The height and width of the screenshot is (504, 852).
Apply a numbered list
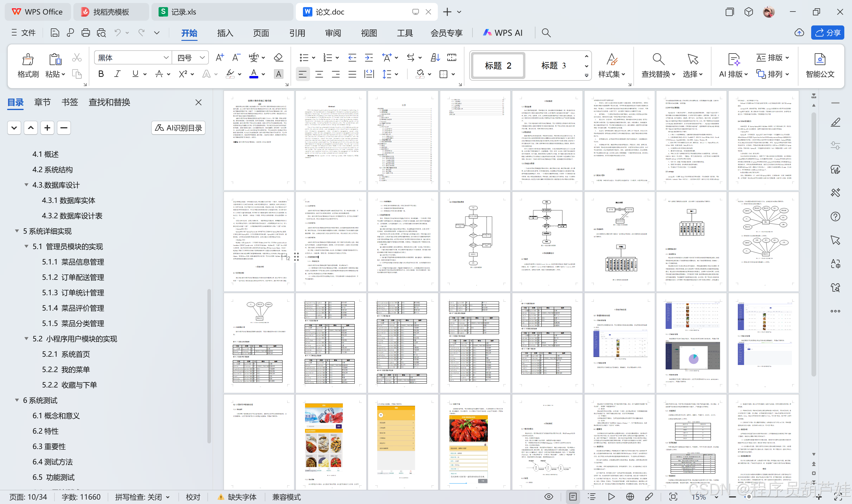click(328, 57)
